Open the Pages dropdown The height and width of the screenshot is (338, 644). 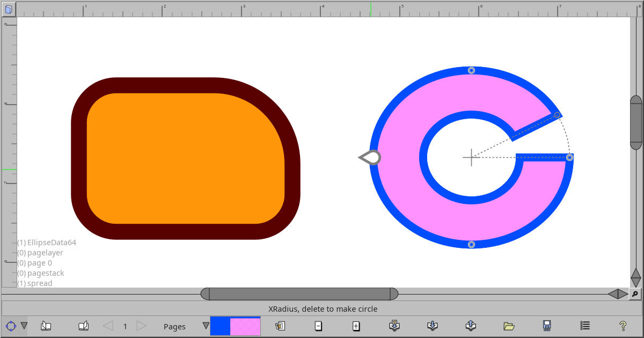pos(205,326)
